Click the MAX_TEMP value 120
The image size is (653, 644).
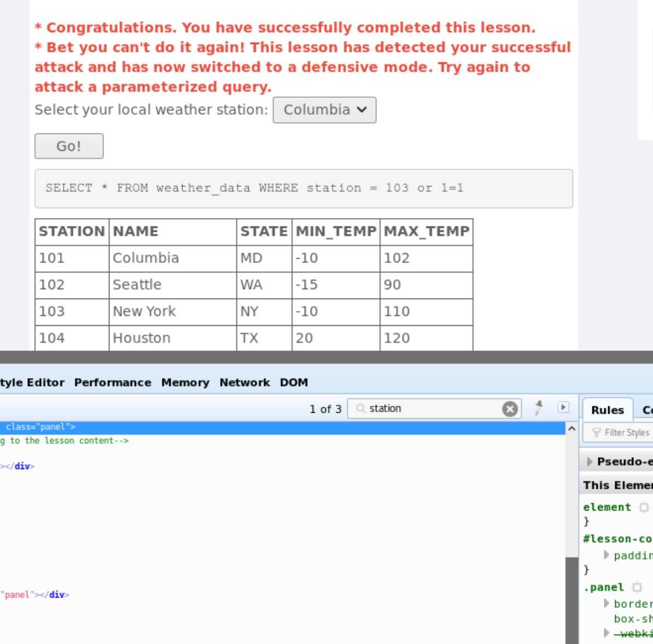tap(427, 338)
